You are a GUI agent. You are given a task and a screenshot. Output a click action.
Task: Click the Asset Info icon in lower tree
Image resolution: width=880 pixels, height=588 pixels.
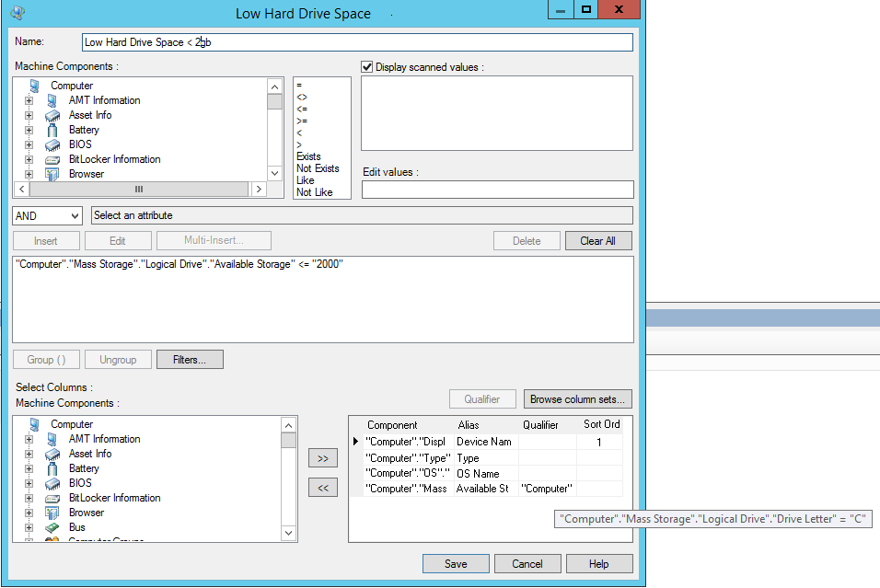(52, 454)
